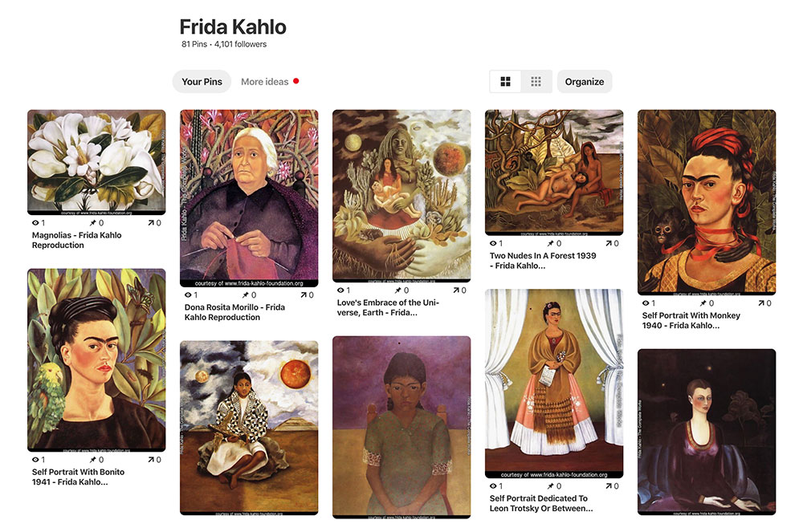803x532 pixels.
Task: Switch to the large grid view icon
Action: tap(505, 82)
